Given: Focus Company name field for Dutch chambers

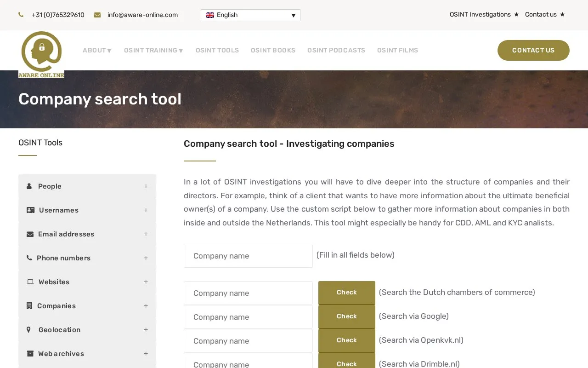Looking at the screenshot, I should 248,293.
